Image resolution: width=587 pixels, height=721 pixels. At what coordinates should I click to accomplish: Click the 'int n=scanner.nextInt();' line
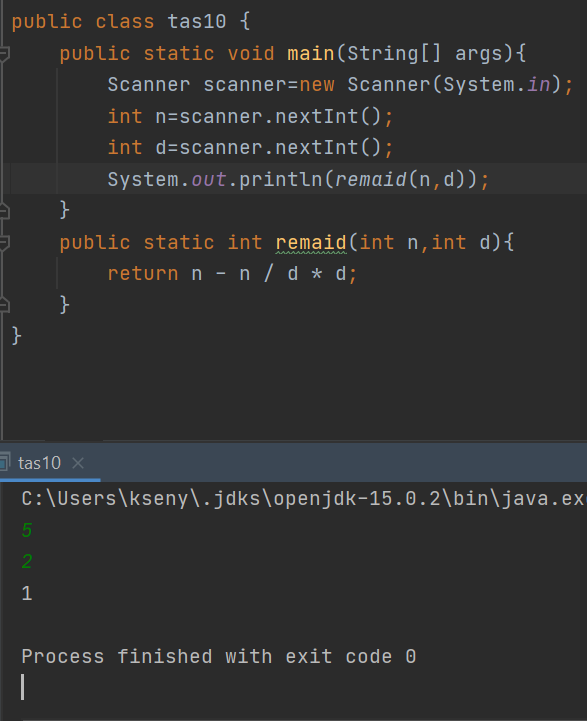click(x=251, y=116)
